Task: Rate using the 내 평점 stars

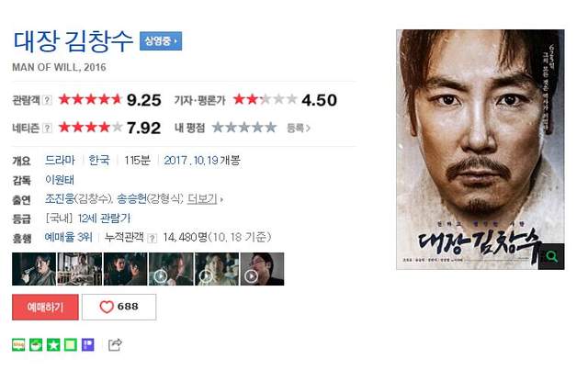Action: click(244, 128)
